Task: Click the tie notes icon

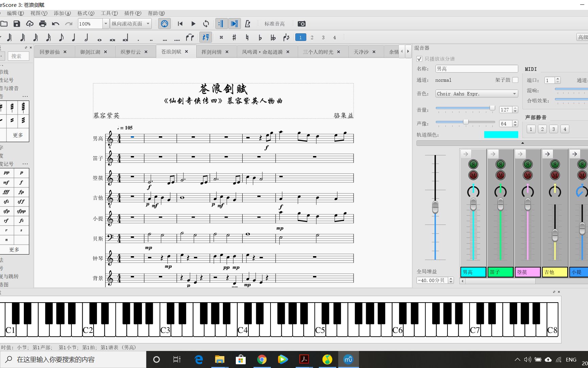Action: pyautogui.click(x=190, y=37)
